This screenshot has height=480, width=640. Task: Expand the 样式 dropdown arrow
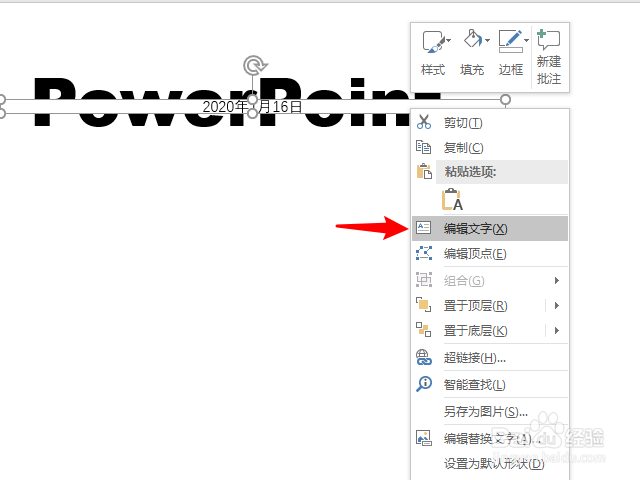449,40
